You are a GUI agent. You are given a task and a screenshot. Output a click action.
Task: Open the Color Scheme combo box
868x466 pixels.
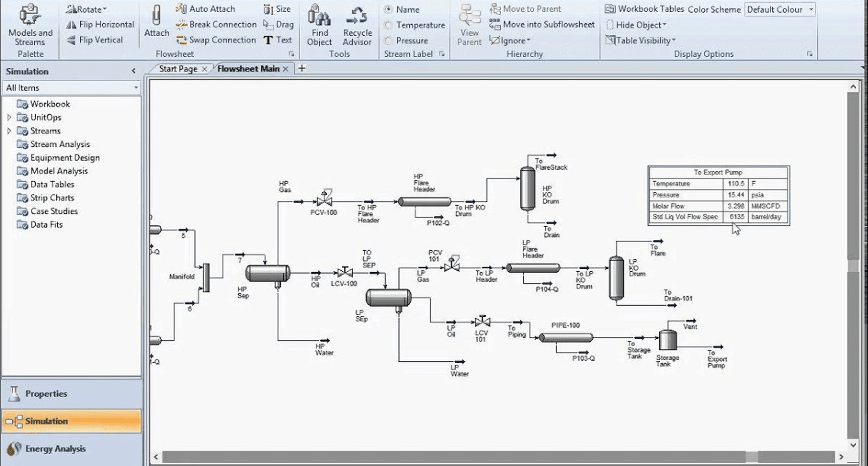[x=780, y=9]
